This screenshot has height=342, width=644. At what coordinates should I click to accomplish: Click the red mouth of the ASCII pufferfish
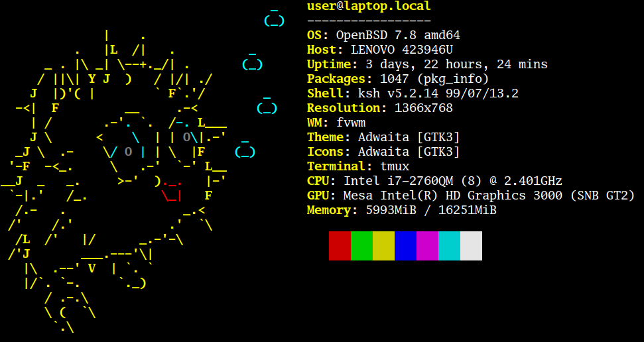tap(172, 190)
